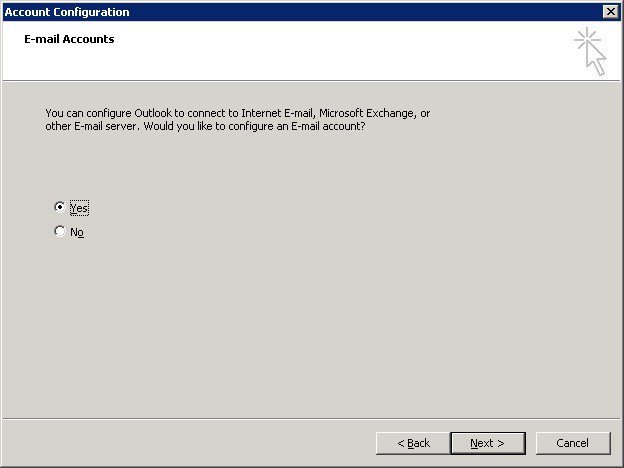Click the Account Configuration title bar
This screenshot has height=468, width=624.
(302, 12)
